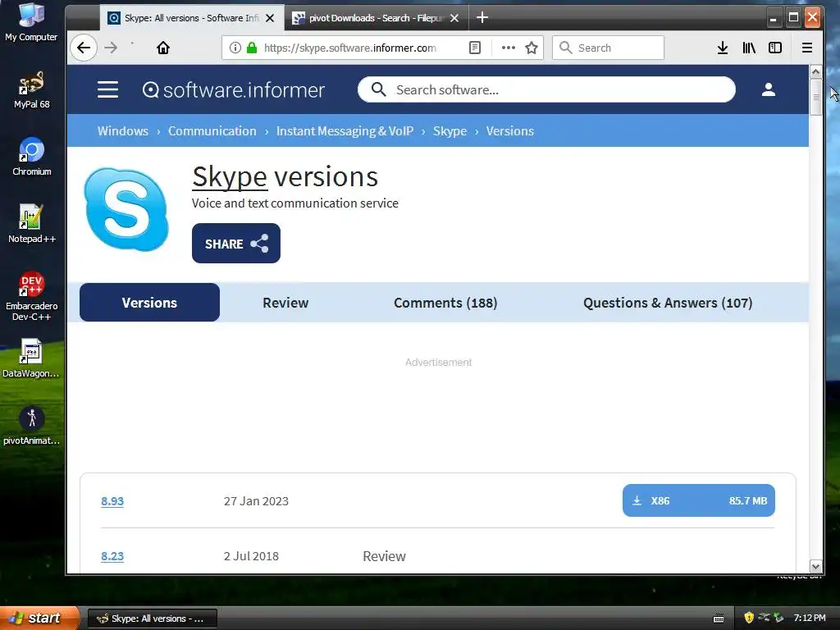Click the security shield tray icon
840x630 pixels.
coord(749,618)
